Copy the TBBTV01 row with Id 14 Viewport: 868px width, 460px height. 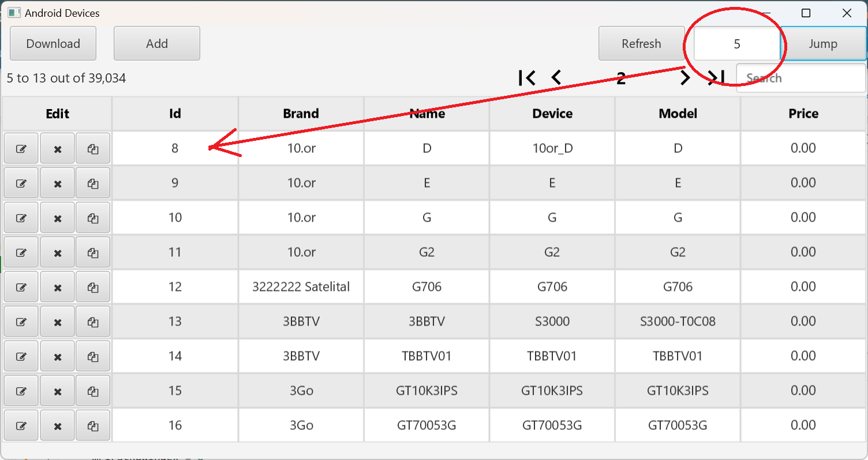point(93,357)
